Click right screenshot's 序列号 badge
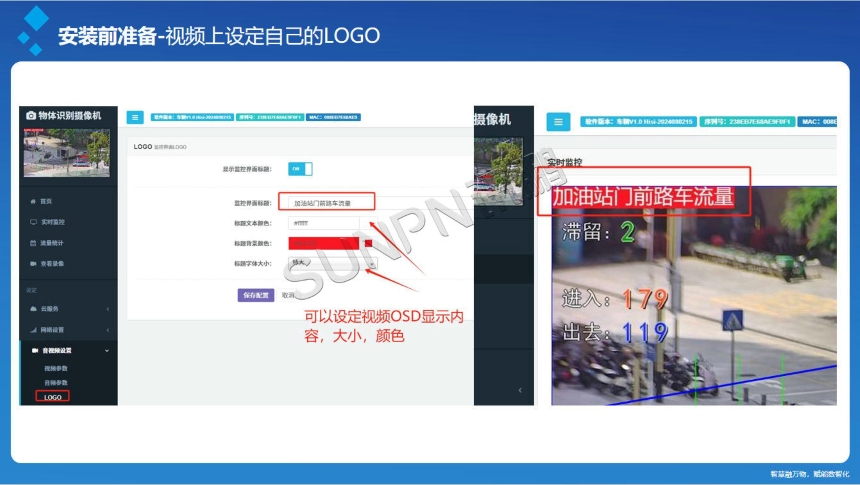 click(x=747, y=122)
